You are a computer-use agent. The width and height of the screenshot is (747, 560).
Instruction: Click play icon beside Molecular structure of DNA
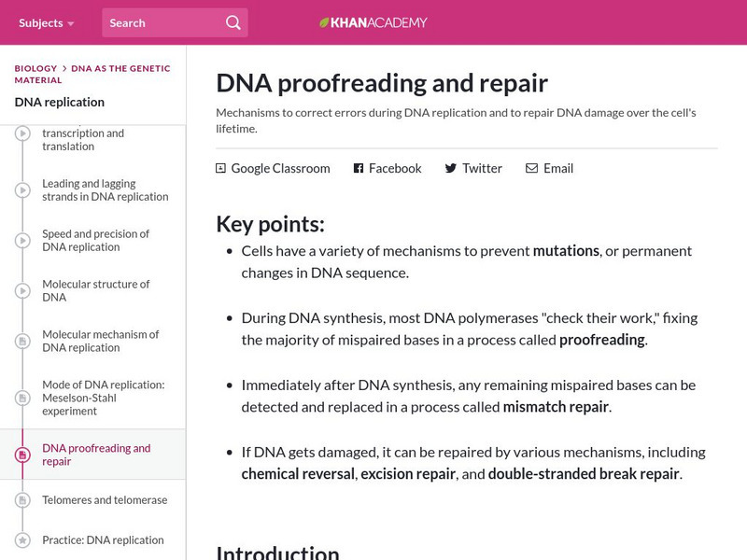(21, 291)
